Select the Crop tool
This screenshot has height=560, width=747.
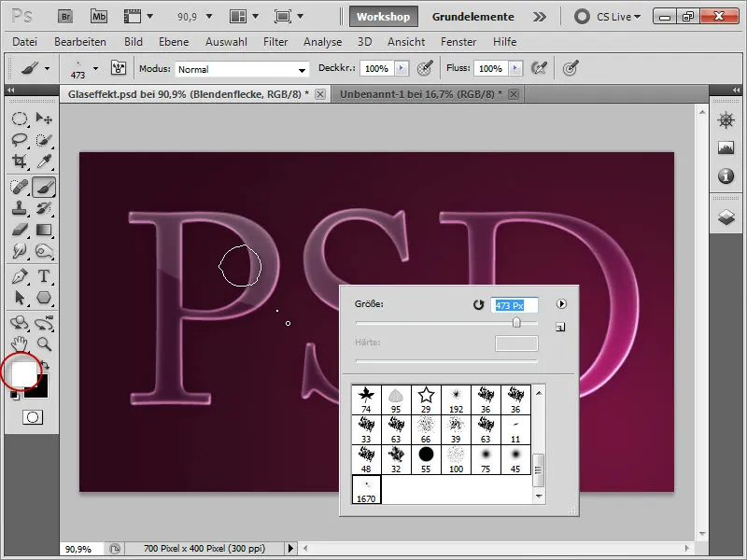tap(20, 161)
